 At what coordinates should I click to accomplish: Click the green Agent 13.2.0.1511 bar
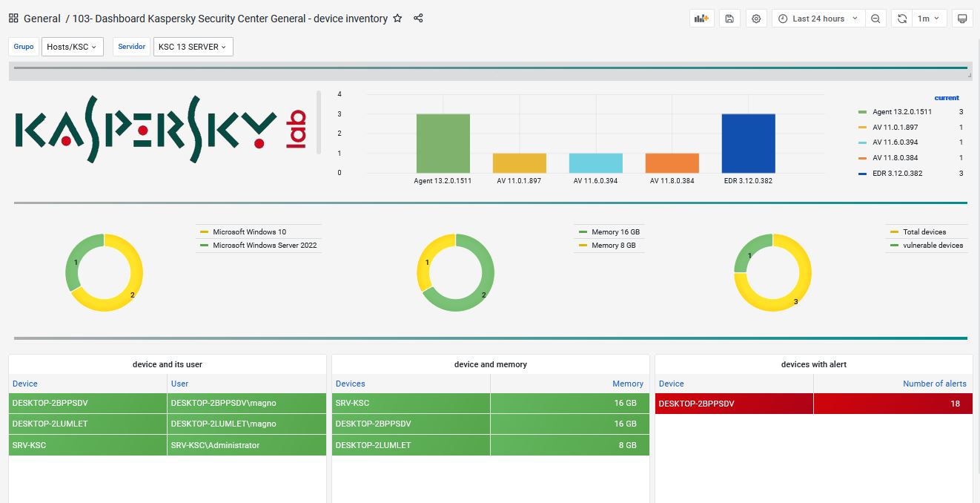point(443,143)
